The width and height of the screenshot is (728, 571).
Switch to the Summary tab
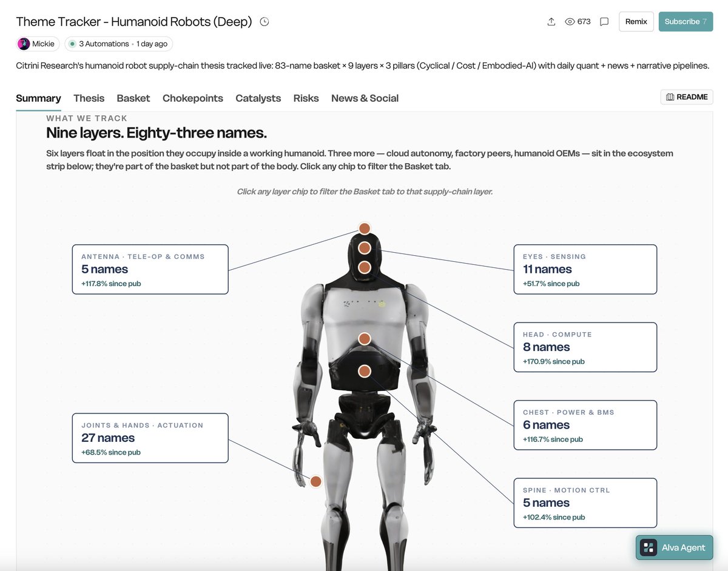pyautogui.click(x=38, y=98)
